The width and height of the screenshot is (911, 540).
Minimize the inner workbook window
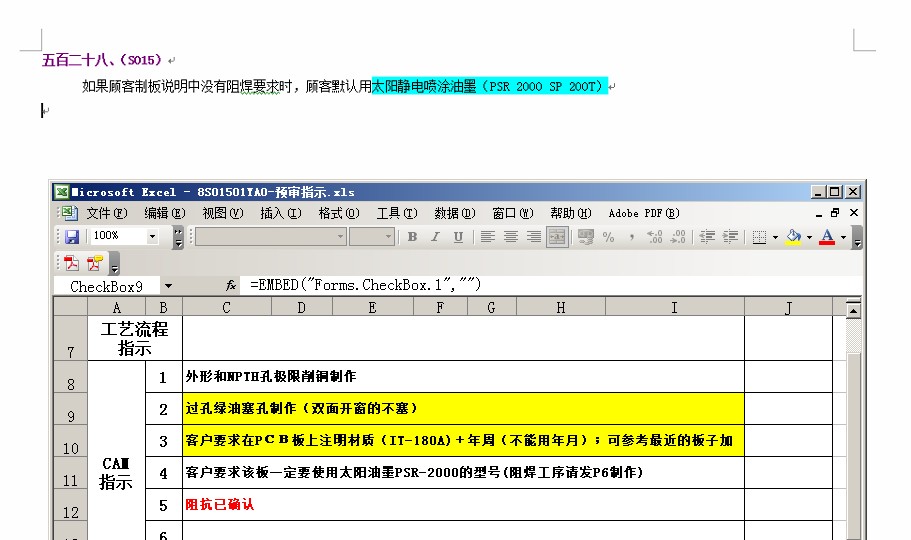[x=819, y=213]
